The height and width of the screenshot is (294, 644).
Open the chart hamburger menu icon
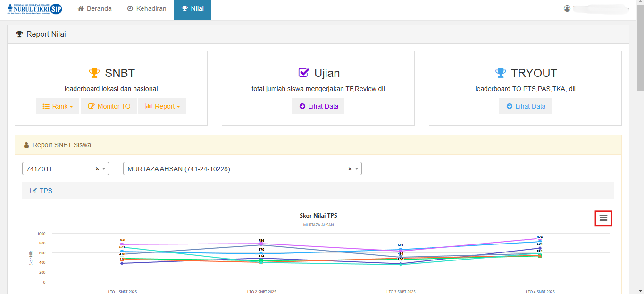coord(603,218)
